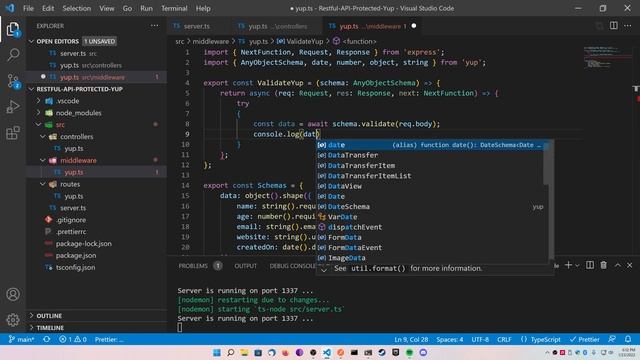
Task: Kill terminal with trash icon
Action: click(x=603, y=265)
